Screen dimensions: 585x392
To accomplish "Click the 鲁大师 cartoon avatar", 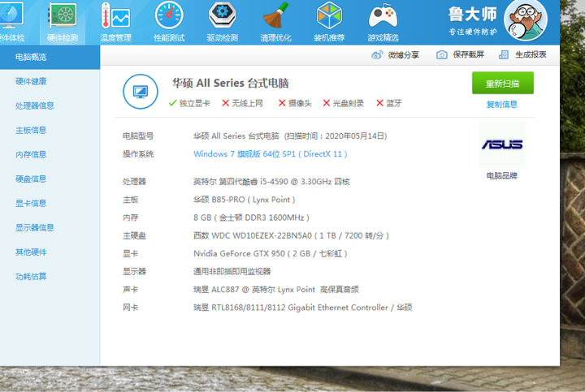I will [x=526, y=20].
